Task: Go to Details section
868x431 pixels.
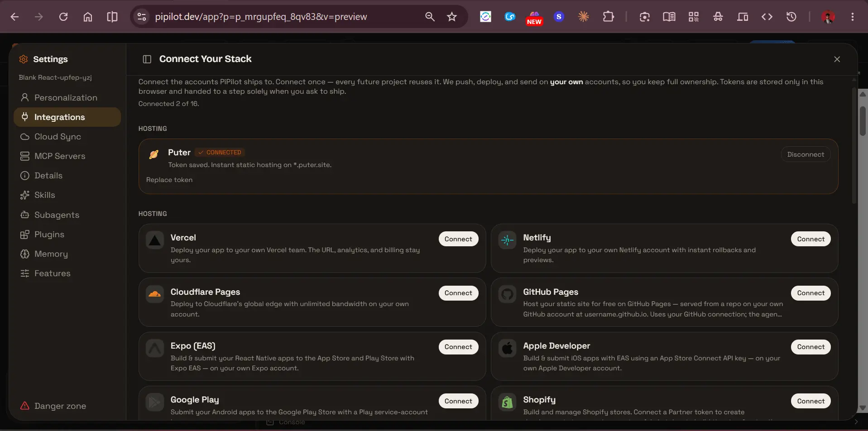Action: (x=67, y=176)
